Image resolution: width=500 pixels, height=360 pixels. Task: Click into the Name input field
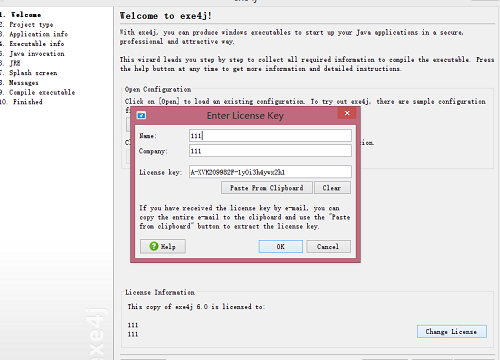click(x=270, y=136)
